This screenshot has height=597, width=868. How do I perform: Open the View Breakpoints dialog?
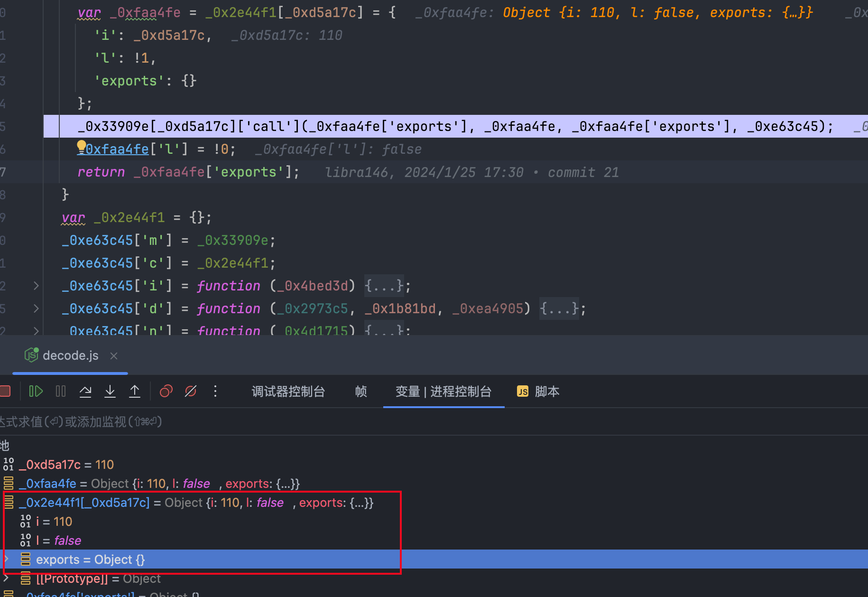point(166,392)
